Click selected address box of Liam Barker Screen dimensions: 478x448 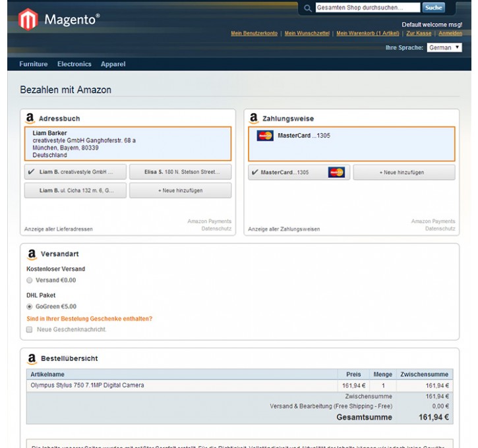coord(128,144)
